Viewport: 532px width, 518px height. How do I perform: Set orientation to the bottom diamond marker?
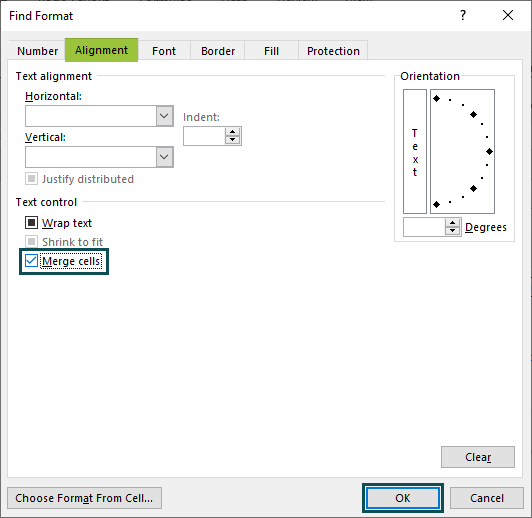(x=437, y=205)
